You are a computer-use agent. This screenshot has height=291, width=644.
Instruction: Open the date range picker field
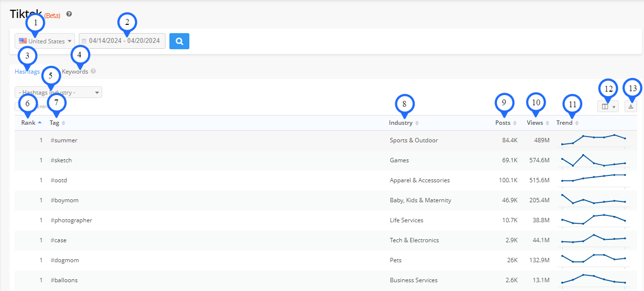[122, 41]
